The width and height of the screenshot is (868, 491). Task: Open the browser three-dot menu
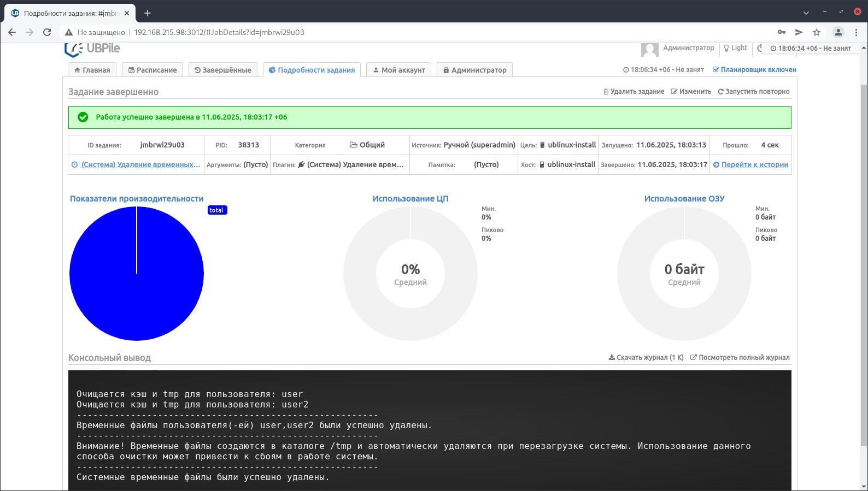point(856,32)
